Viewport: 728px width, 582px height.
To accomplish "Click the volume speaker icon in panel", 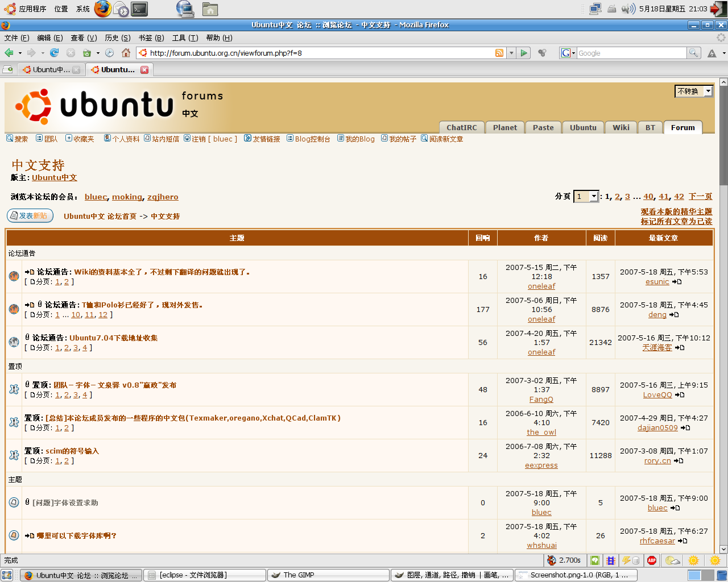I will (628, 9).
